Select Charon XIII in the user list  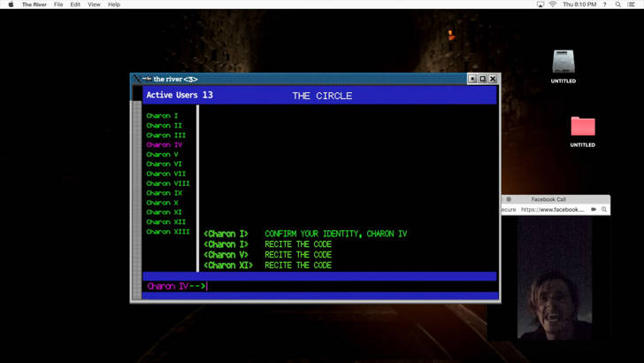coord(168,231)
